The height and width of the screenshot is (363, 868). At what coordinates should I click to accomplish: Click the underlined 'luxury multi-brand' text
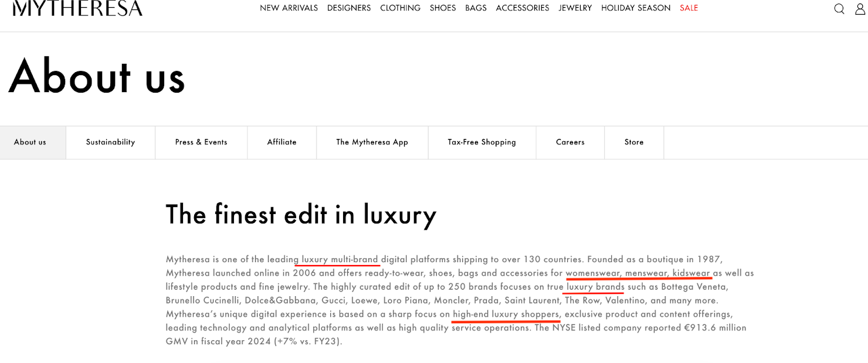pyautogui.click(x=340, y=259)
